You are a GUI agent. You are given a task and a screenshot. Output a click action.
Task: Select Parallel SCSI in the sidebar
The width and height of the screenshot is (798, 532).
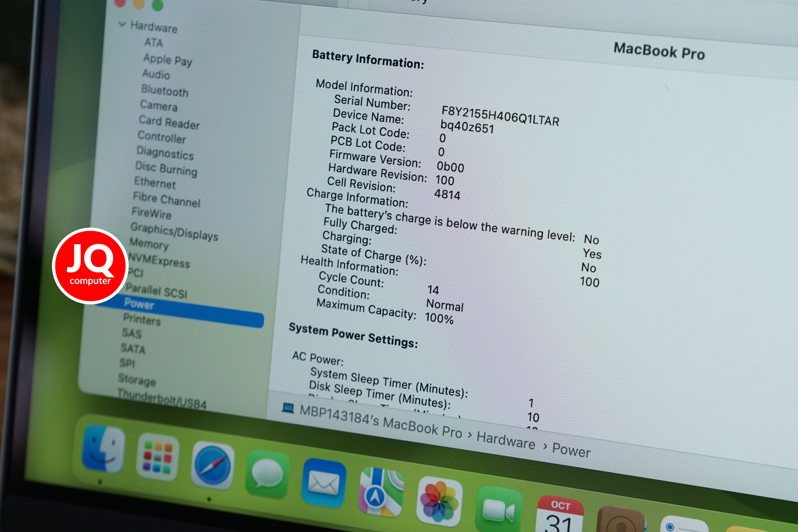click(x=156, y=291)
